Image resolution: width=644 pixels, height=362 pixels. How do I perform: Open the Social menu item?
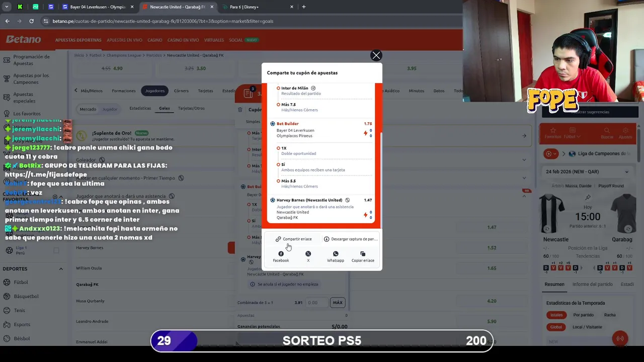pos(235,40)
